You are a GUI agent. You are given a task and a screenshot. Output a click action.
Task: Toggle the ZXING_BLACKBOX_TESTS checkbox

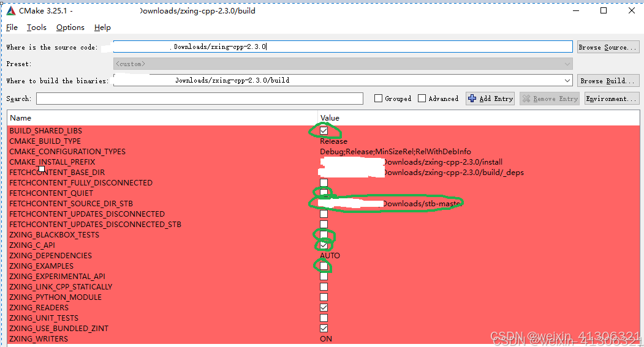click(x=324, y=234)
